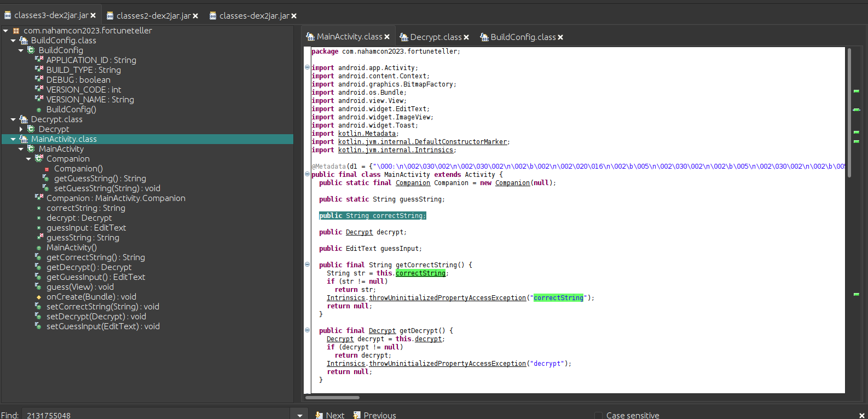Select MainActivity() constructor in the tree
This screenshot has height=419, width=868.
(71, 248)
